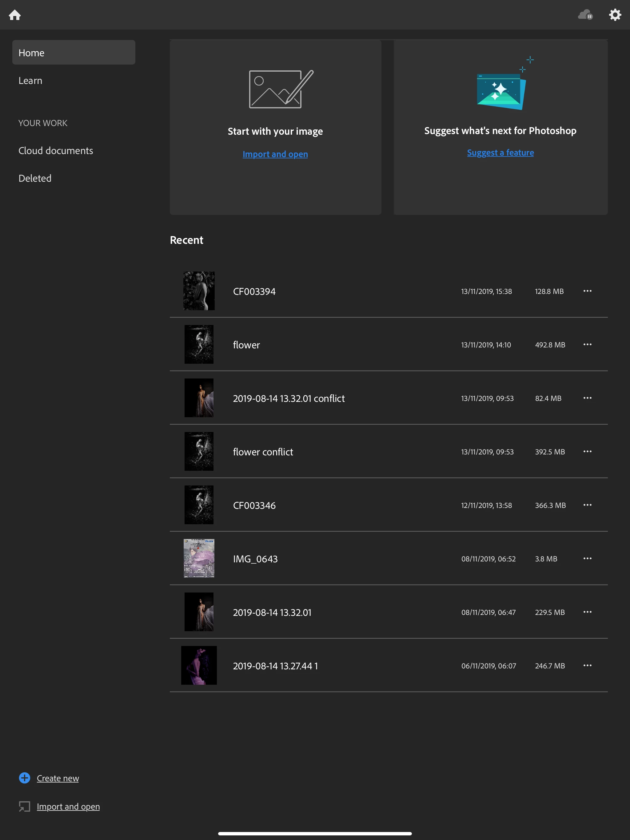
Task: Select the Learn sidebar item
Action: pyautogui.click(x=30, y=81)
